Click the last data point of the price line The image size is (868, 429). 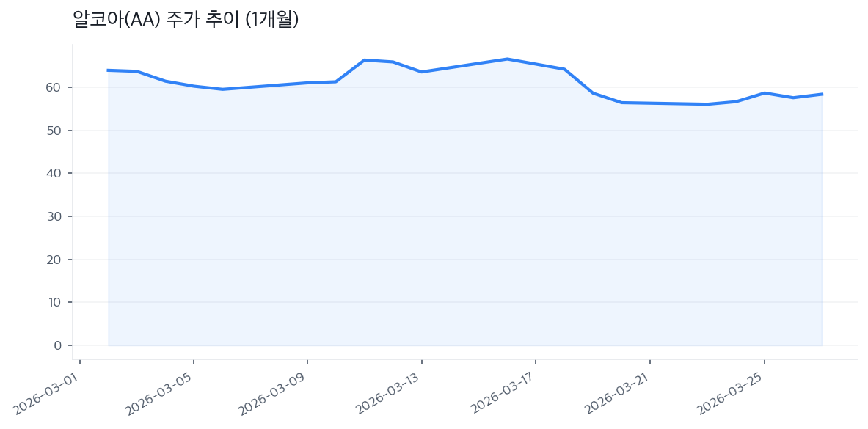click(x=822, y=94)
